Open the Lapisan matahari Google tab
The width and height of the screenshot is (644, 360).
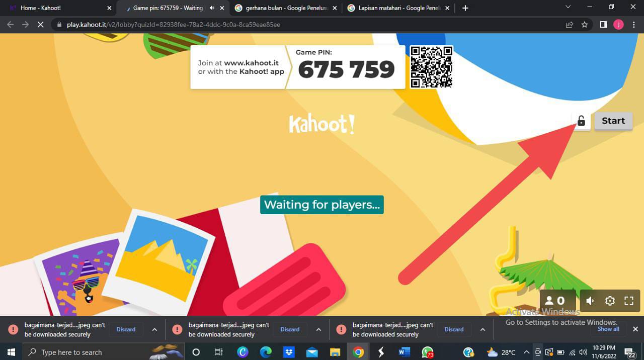tap(397, 8)
